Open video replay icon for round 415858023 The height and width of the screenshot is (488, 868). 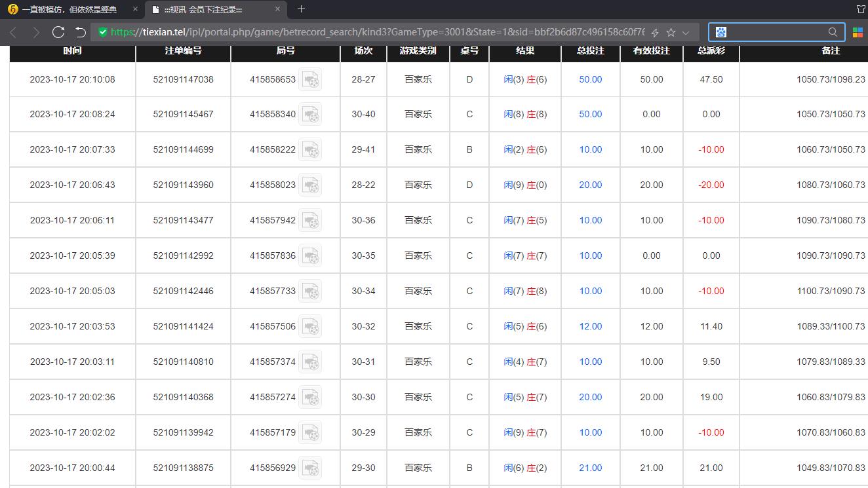[310, 185]
